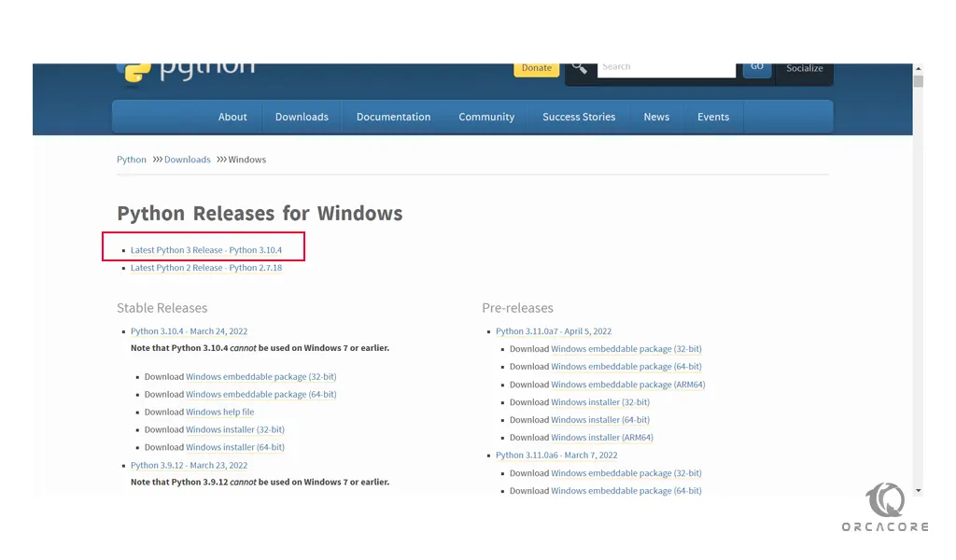
Task: Open the Community menu
Action: 486,117
